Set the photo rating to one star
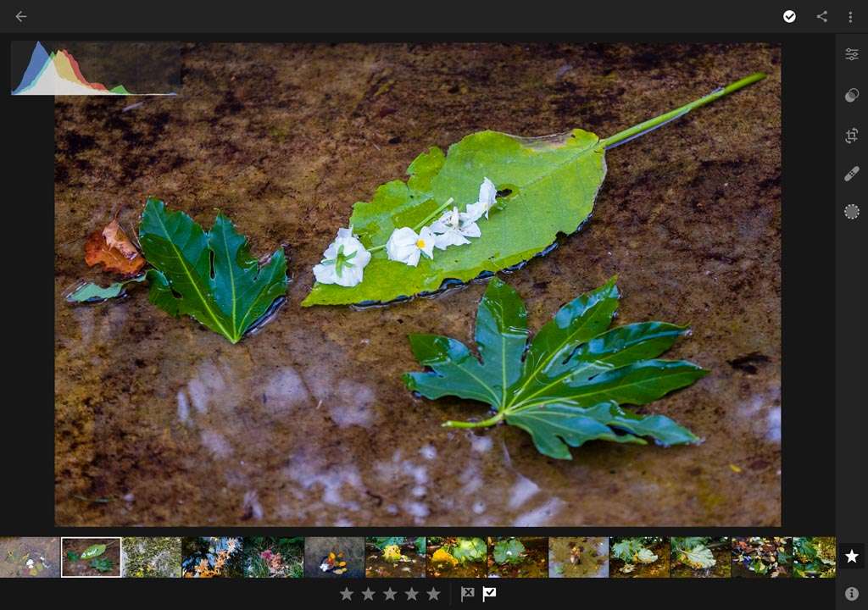 click(x=346, y=594)
